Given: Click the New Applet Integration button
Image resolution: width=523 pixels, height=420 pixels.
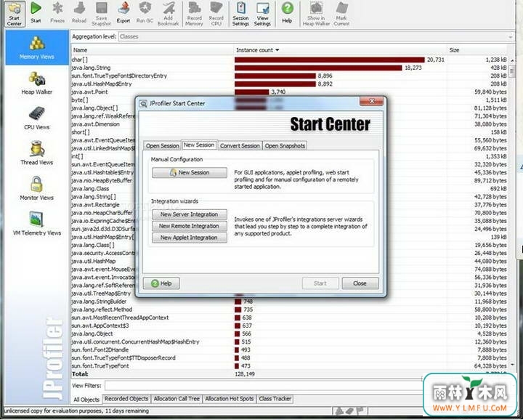Looking at the screenshot, I should (x=190, y=238).
